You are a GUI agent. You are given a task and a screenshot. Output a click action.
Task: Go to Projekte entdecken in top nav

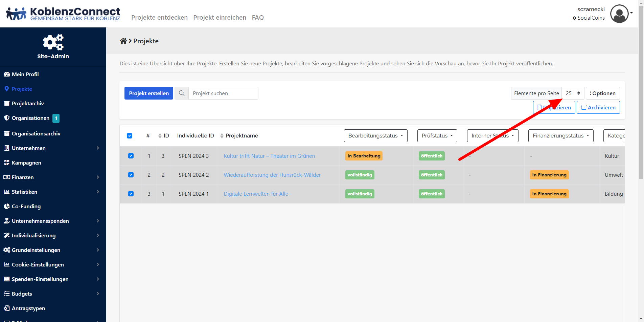pyautogui.click(x=159, y=18)
